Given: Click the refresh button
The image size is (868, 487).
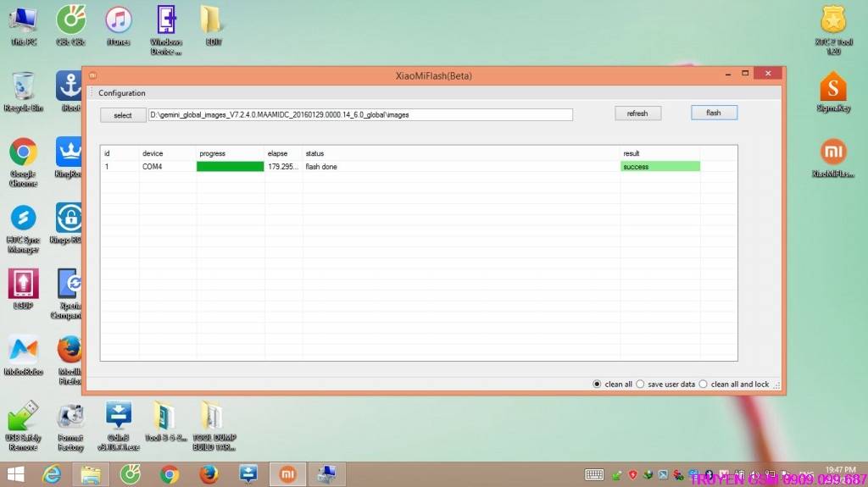Looking at the screenshot, I should click(x=637, y=113).
